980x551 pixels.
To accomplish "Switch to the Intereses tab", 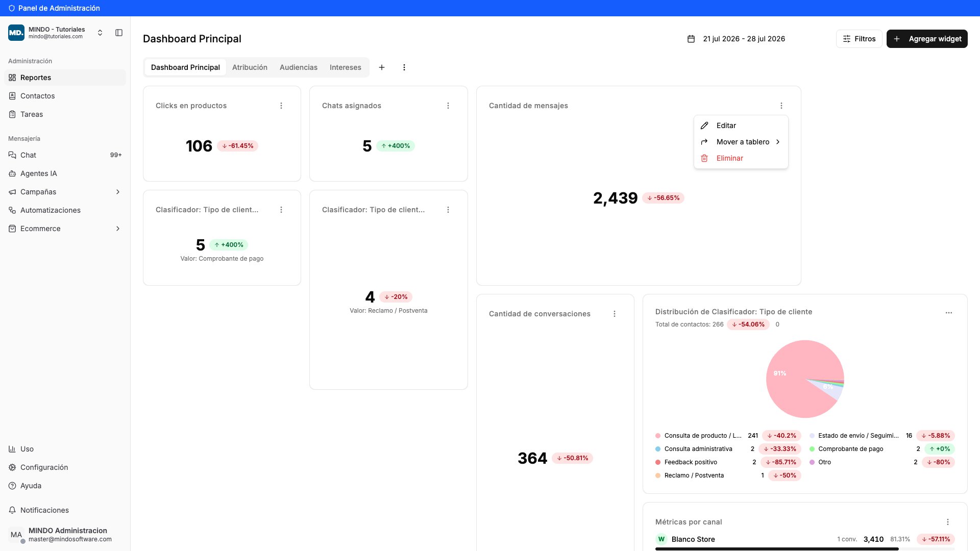I will click(346, 67).
